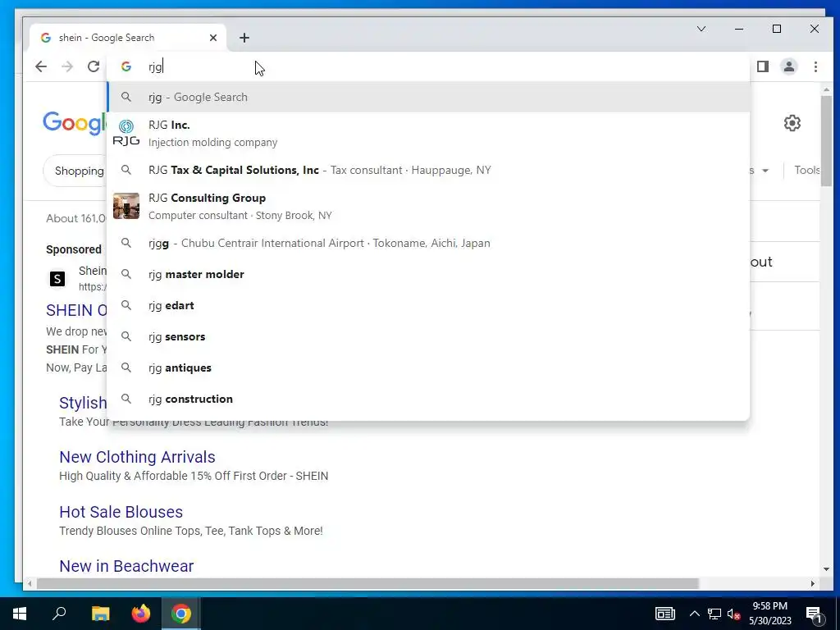This screenshot has height=630, width=840.
Task: Click the forward navigation arrow
Action: pyautogui.click(x=67, y=66)
